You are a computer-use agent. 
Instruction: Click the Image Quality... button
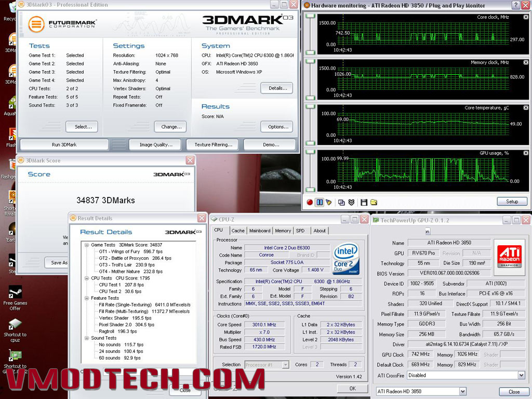tap(156, 144)
